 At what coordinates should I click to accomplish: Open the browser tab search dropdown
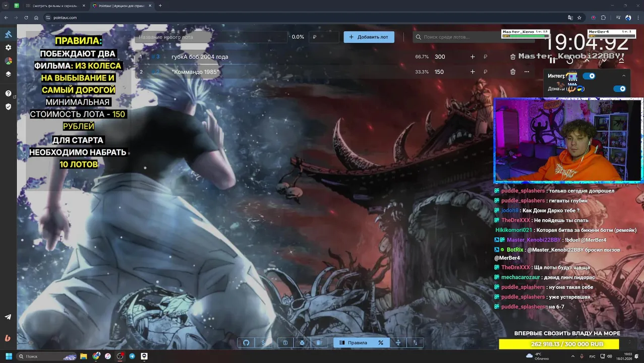click(5, 6)
